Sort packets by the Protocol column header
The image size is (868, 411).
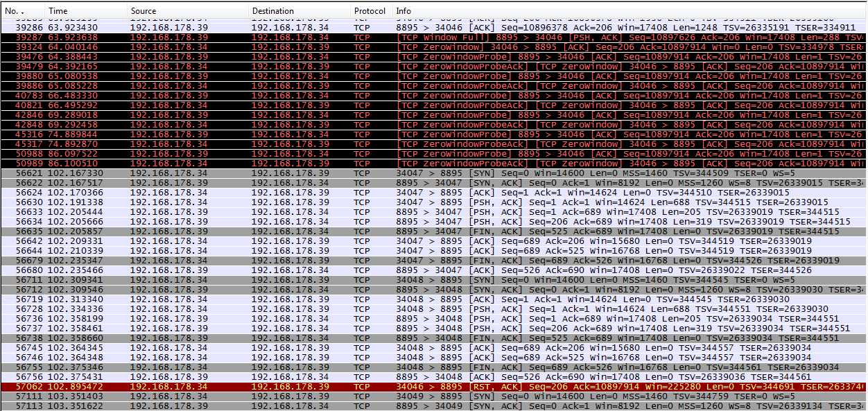click(x=370, y=10)
